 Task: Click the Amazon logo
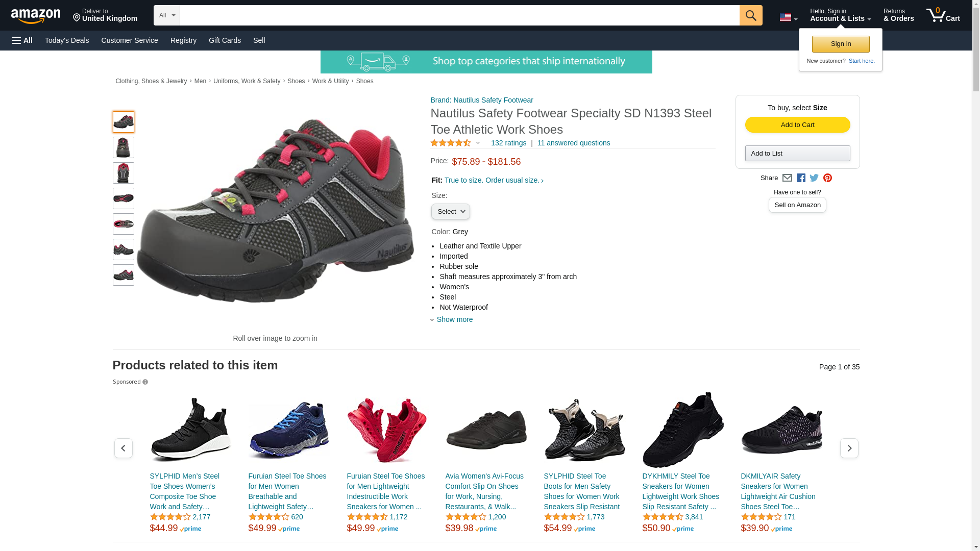point(36,16)
